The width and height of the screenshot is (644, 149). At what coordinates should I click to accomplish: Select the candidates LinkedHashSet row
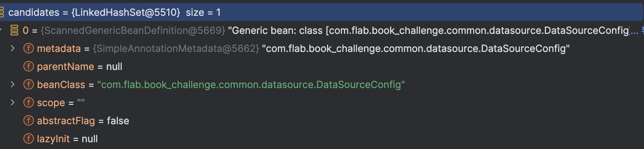(322, 12)
